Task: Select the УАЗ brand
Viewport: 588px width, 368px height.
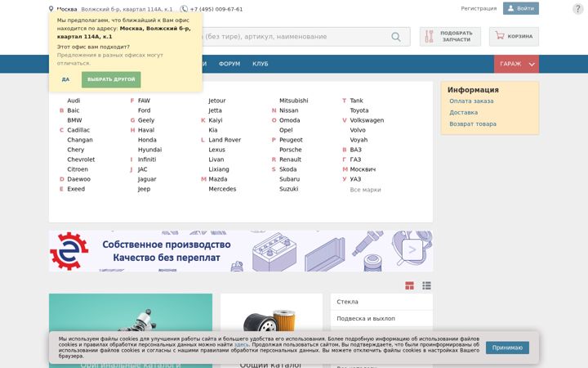Action: (355, 179)
